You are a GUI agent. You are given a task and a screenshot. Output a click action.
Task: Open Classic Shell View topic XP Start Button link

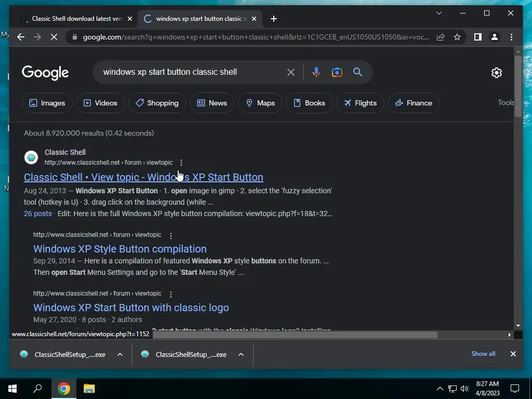pos(143,177)
